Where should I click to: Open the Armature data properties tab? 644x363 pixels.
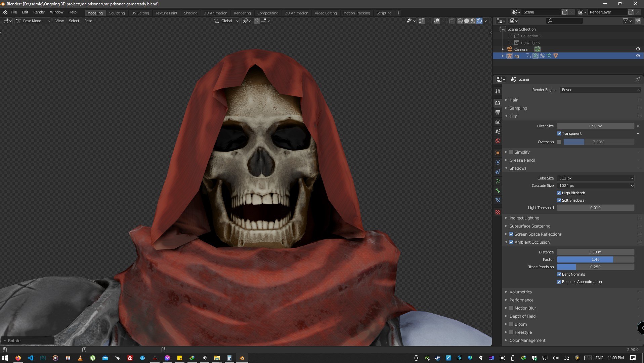point(498,181)
